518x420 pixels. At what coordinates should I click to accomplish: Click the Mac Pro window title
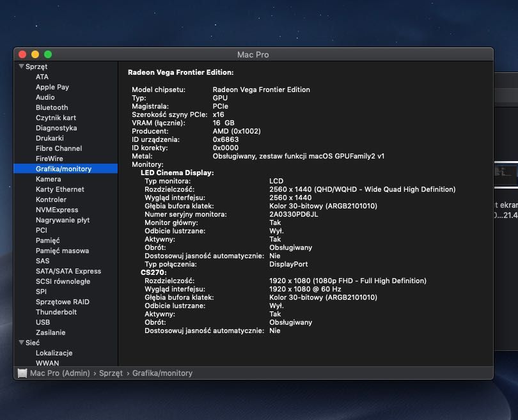tap(253, 54)
